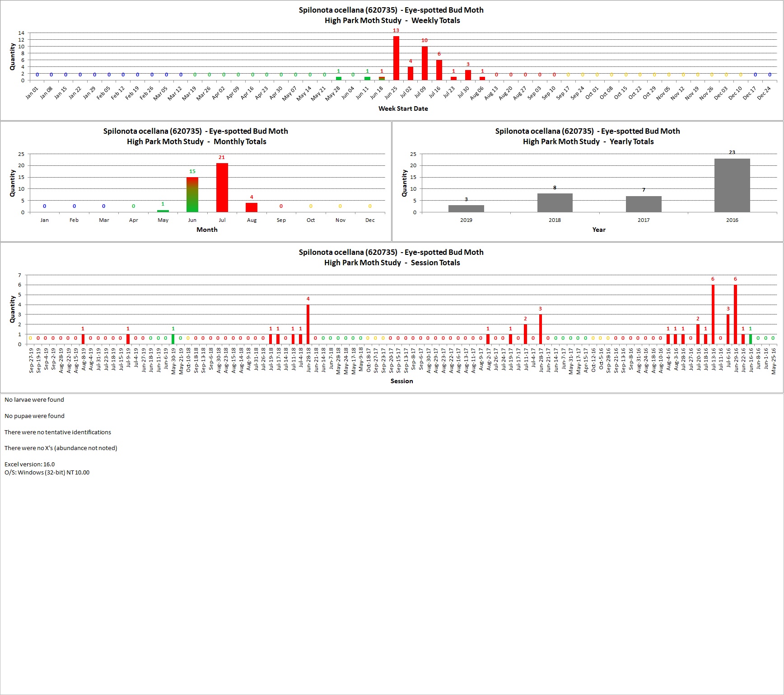
Task: Click 'There were no tentative identifications' note
Action: coord(58,432)
